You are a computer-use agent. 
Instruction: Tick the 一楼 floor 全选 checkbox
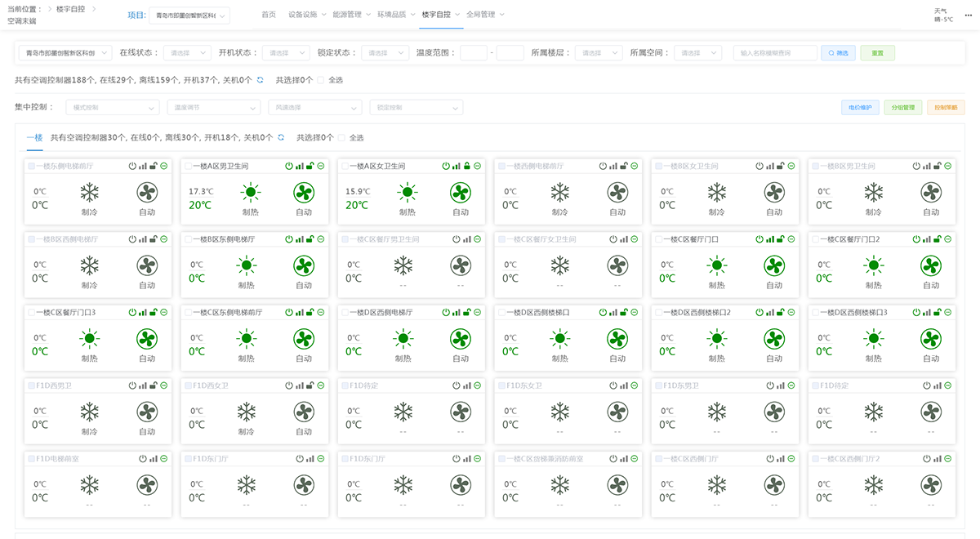[342, 138]
